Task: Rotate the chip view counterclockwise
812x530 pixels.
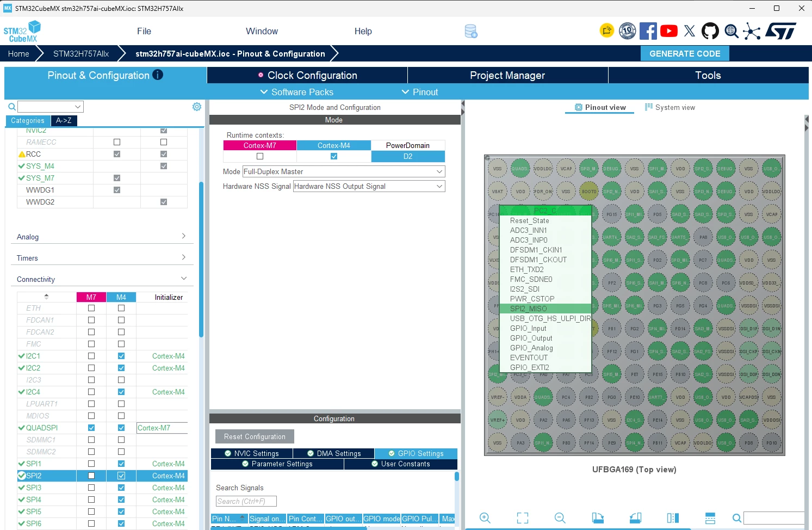Action: pos(635,518)
